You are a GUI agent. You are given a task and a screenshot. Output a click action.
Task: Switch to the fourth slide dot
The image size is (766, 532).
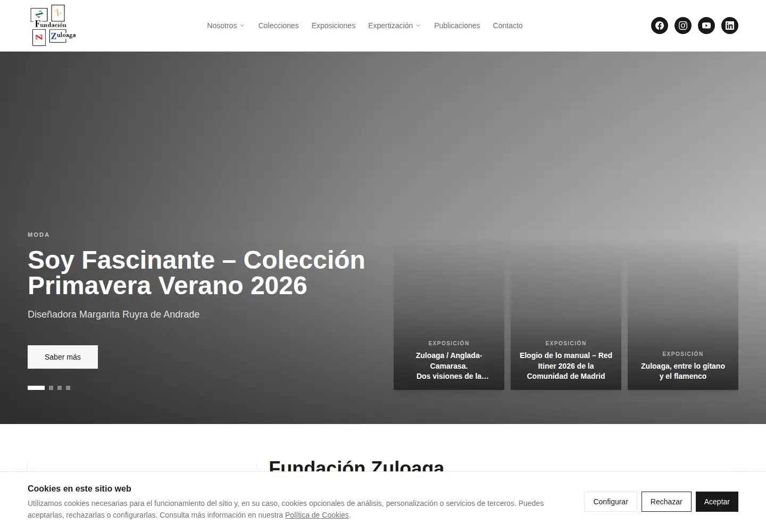pyautogui.click(x=68, y=388)
